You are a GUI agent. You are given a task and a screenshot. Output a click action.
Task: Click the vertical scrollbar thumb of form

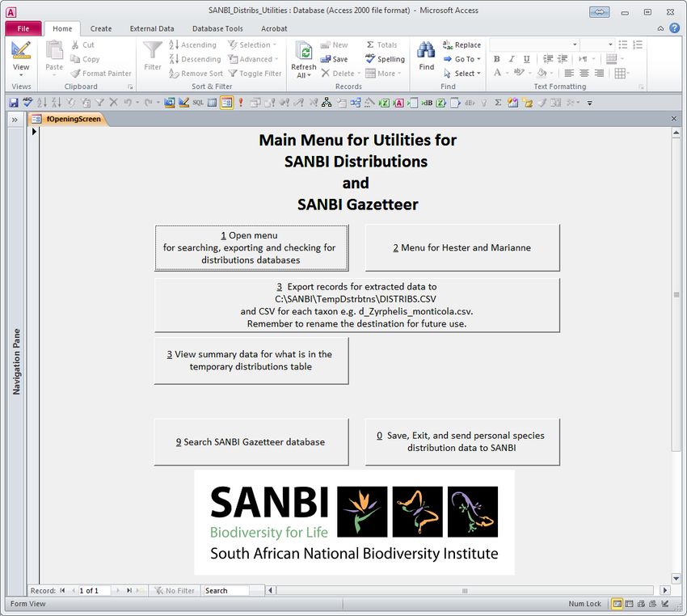(676, 294)
